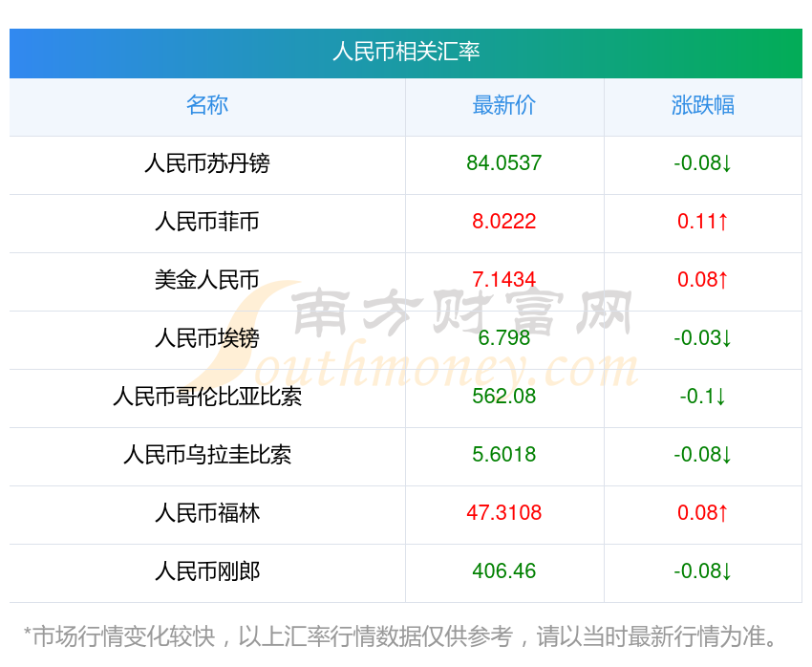Select the 人民币埃镑 row name
This screenshot has height=667, width=812.
(x=207, y=338)
